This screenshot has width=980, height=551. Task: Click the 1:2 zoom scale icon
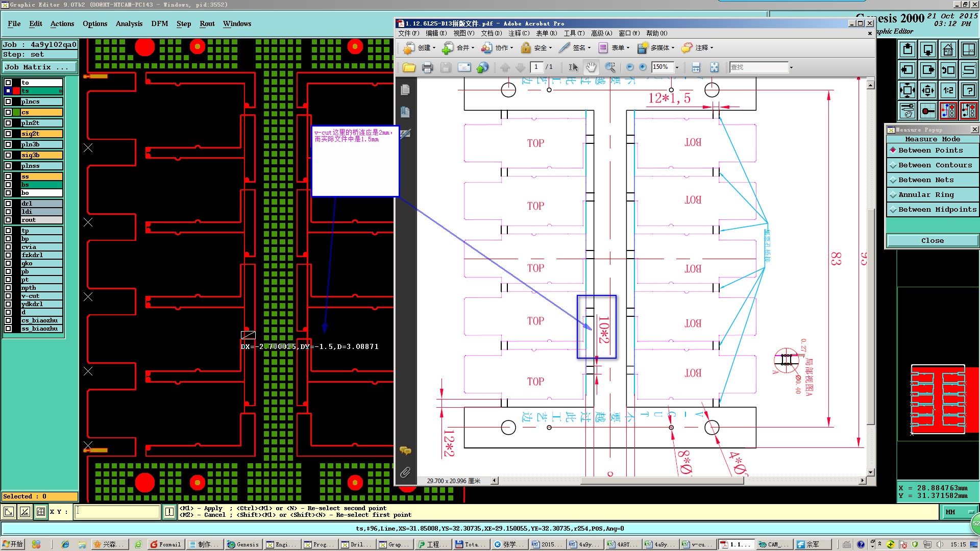pyautogui.click(x=948, y=91)
